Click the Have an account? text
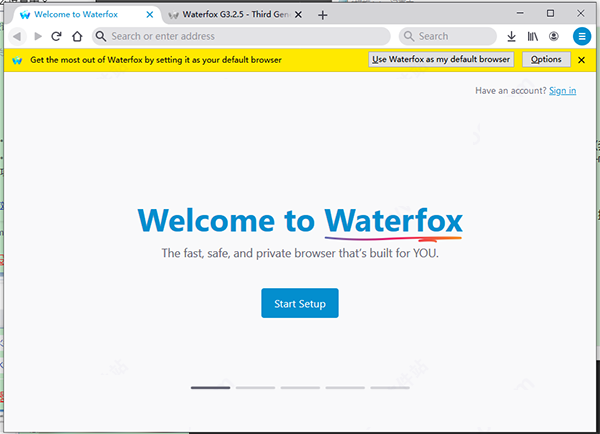 [x=510, y=91]
